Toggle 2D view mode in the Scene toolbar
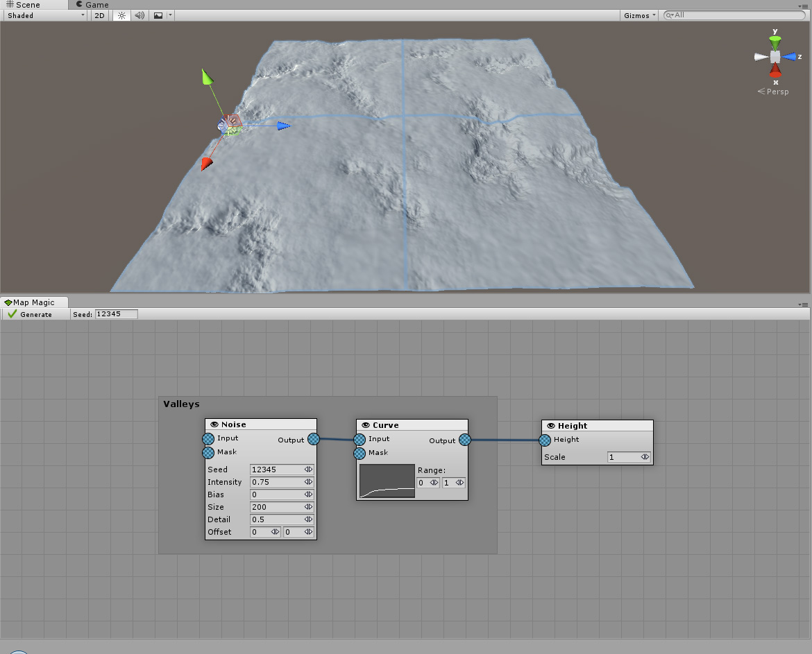This screenshot has height=654, width=812. pyautogui.click(x=99, y=15)
